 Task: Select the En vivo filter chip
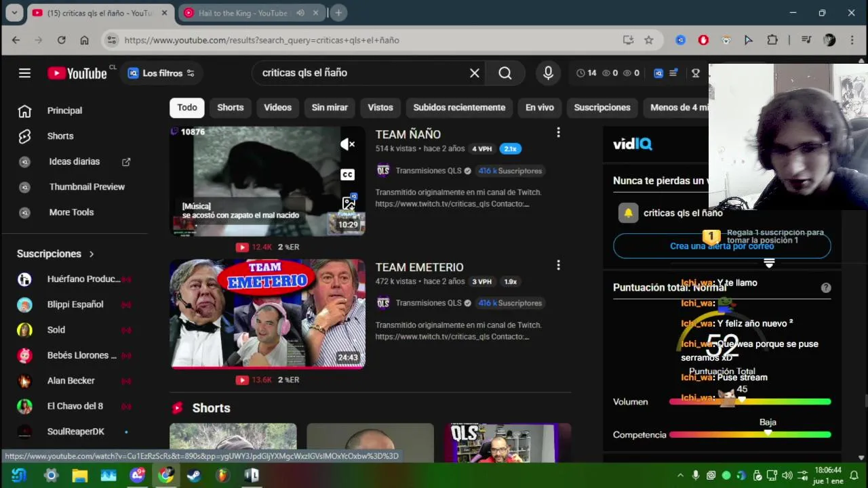pyautogui.click(x=540, y=108)
